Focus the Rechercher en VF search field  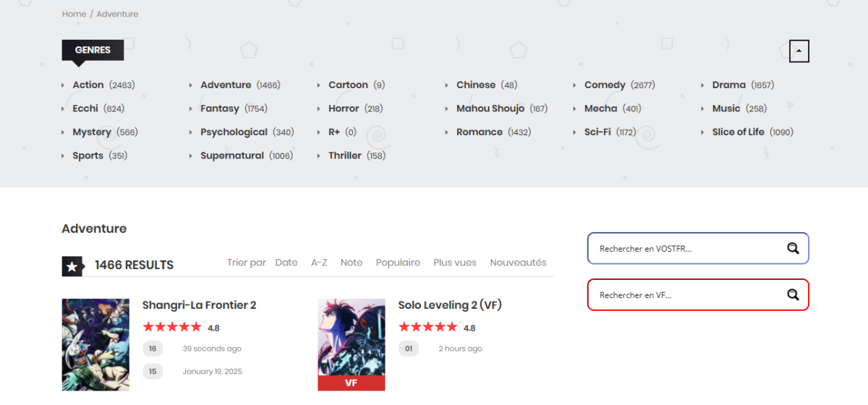698,294
